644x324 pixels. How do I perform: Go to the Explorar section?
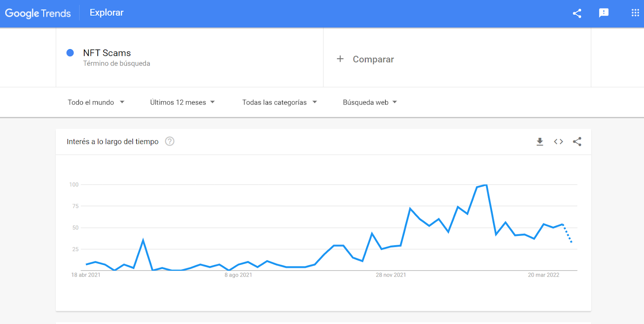(107, 13)
